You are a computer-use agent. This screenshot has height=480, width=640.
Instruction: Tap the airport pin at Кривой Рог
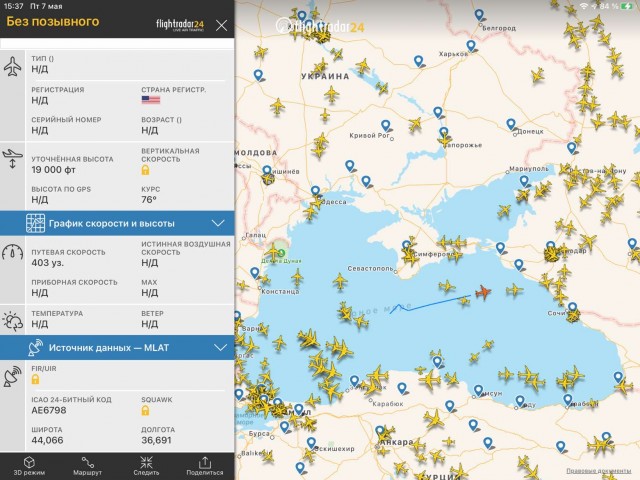pyautogui.click(x=386, y=126)
